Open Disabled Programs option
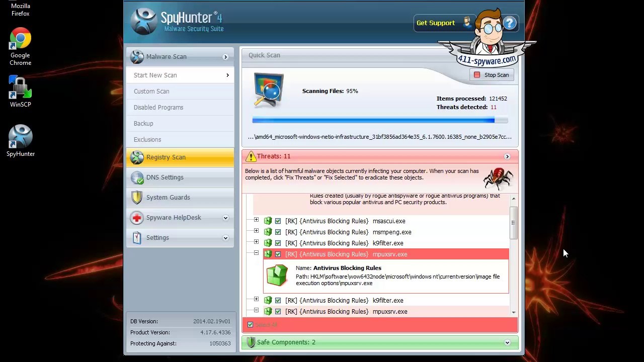Viewport: 644px width, 362px height. (x=180, y=108)
